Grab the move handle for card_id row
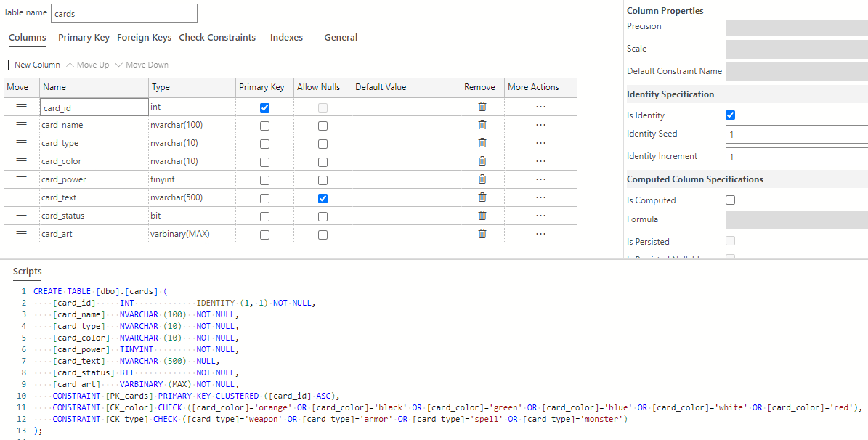Viewport: 868px width, 440px height. 22,106
